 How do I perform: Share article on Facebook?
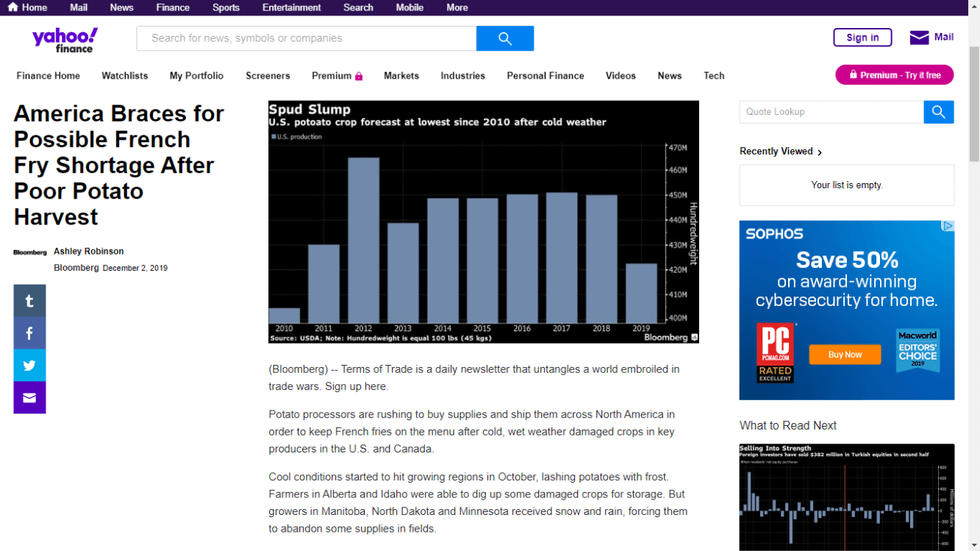tap(29, 333)
